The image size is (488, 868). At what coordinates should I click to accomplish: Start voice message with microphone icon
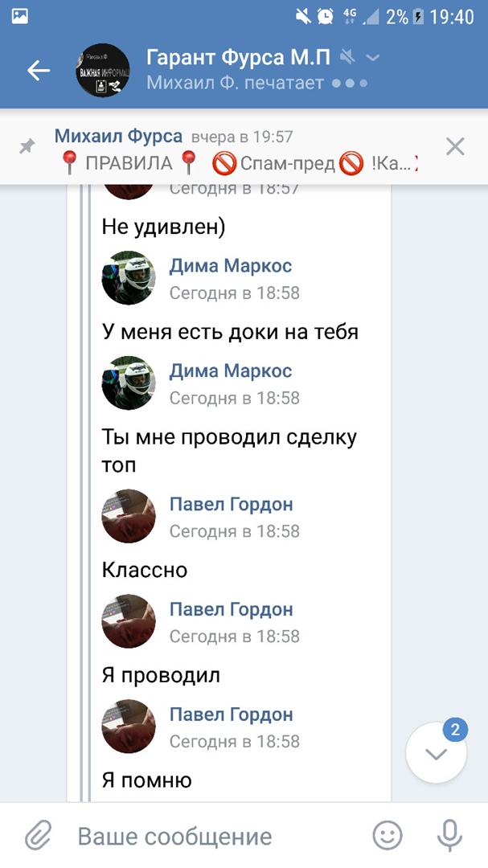pyautogui.click(x=449, y=835)
